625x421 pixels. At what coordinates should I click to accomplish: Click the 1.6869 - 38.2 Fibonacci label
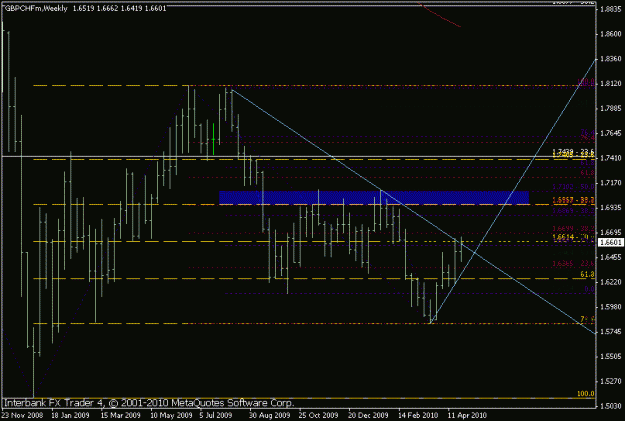pyautogui.click(x=573, y=210)
